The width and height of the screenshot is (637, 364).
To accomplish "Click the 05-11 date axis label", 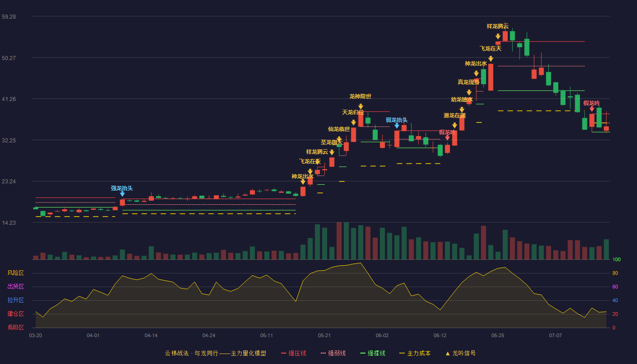I will click(x=267, y=335).
